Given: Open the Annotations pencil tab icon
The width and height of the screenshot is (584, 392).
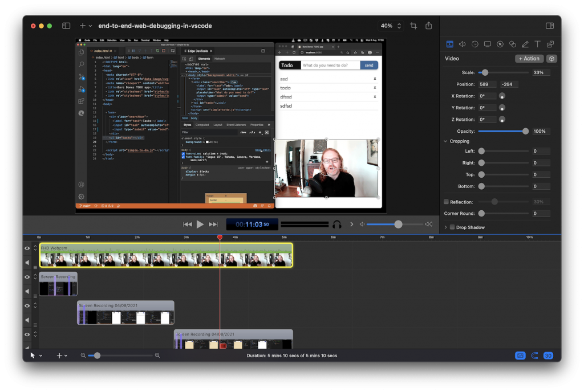Looking at the screenshot, I should 525,44.
